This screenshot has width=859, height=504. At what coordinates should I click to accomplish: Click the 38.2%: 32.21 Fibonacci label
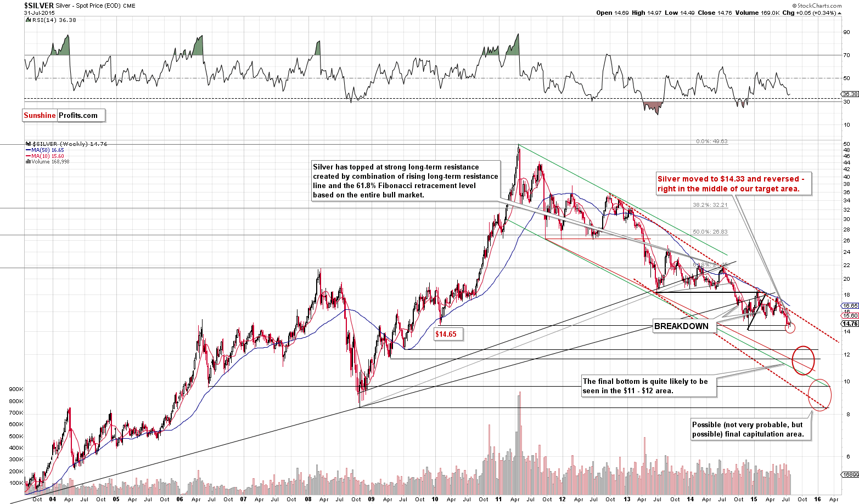pos(711,205)
